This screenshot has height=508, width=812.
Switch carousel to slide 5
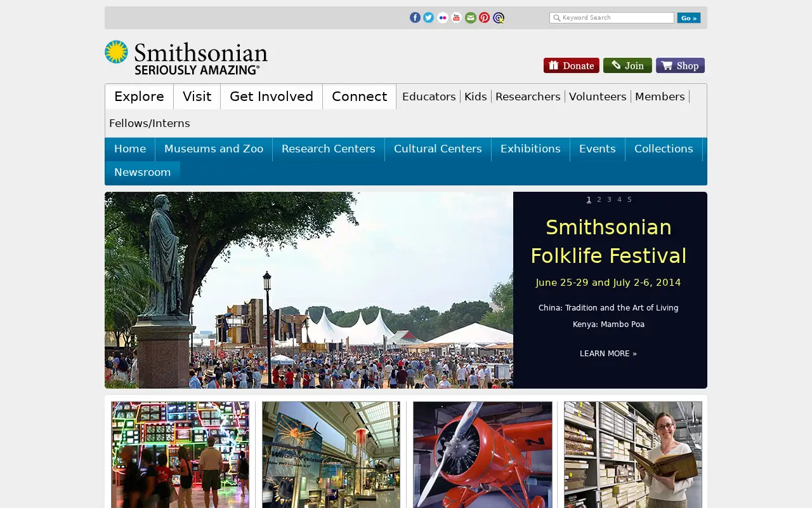click(629, 199)
